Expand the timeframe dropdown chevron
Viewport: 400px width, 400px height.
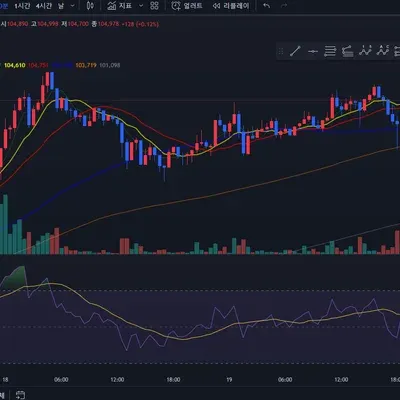tap(73, 6)
